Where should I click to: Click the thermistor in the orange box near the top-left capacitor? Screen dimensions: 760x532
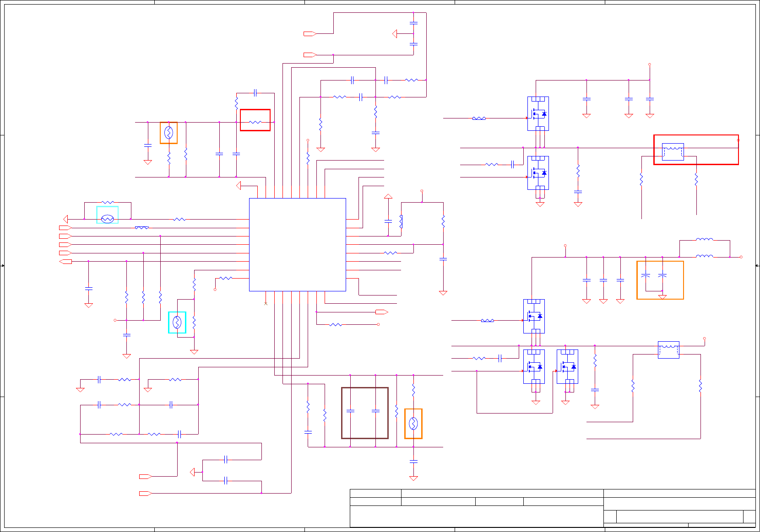pyautogui.click(x=168, y=133)
